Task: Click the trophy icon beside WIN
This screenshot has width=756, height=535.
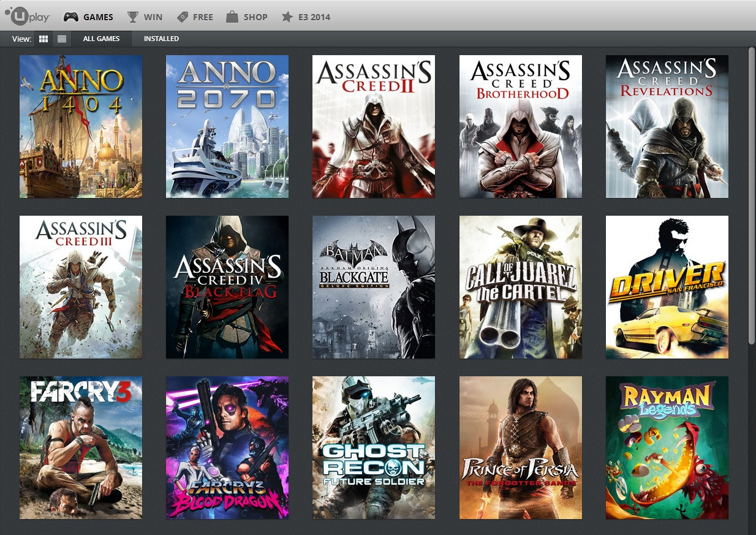Action: tap(133, 17)
